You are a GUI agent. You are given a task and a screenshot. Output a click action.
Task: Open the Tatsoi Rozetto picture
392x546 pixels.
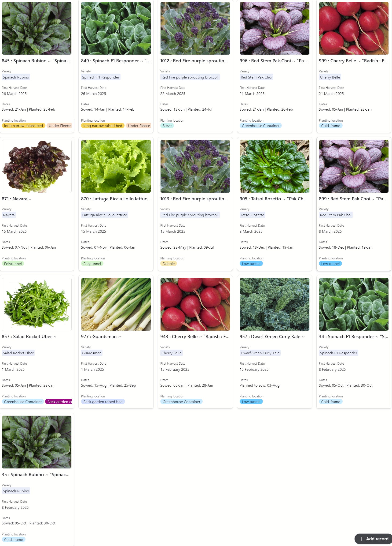[x=274, y=166]
